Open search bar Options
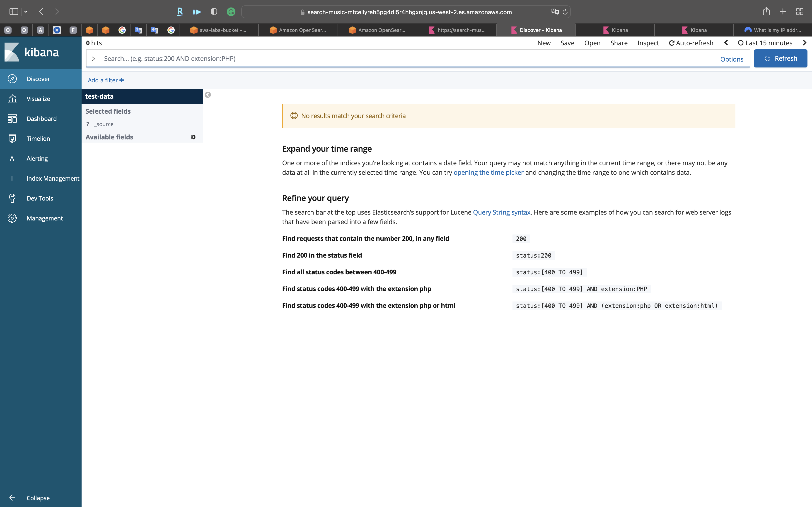812x507 pixels. click(x=732, y=59)
